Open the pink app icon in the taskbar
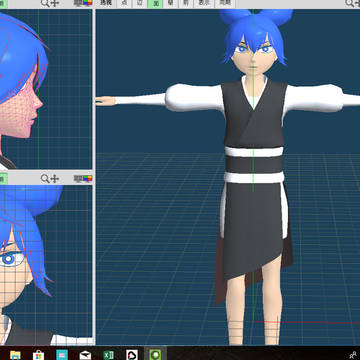The height and width of the screenshot is (360, 360). coord(62,355)
